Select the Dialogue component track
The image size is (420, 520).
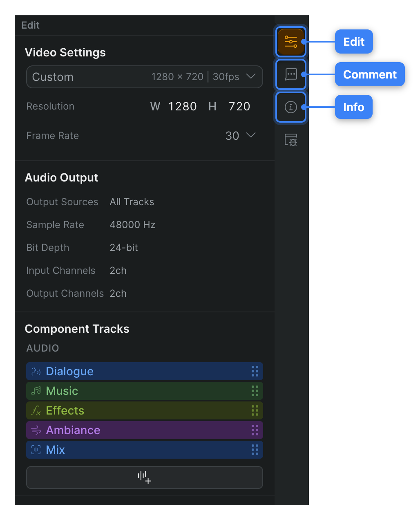point(145,371)
